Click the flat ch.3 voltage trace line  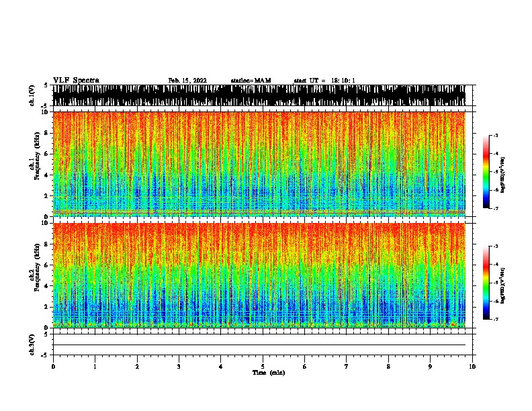(259, 345)
